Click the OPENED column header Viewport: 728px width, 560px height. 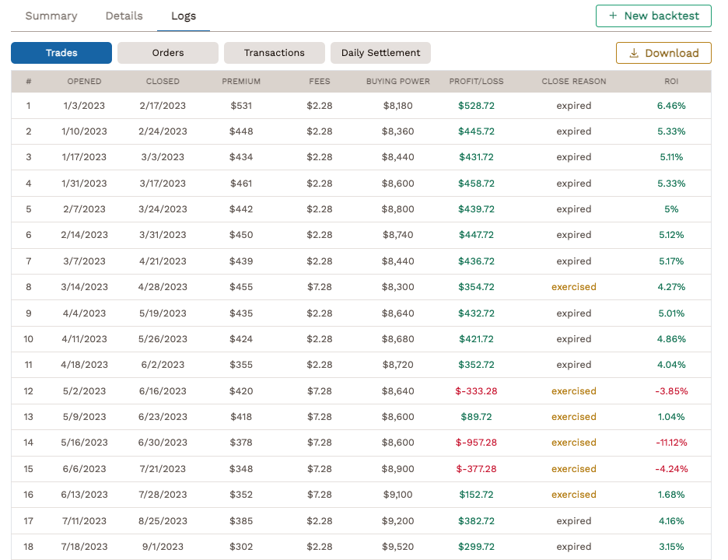[84, 81]
